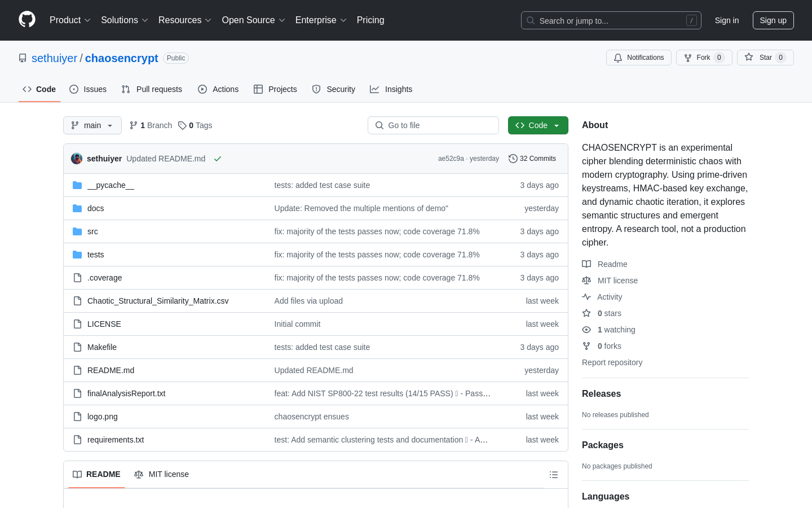The image size is (812, 508).
Task: Click the MIT license scale icon in About
Action: pos(586,281)
